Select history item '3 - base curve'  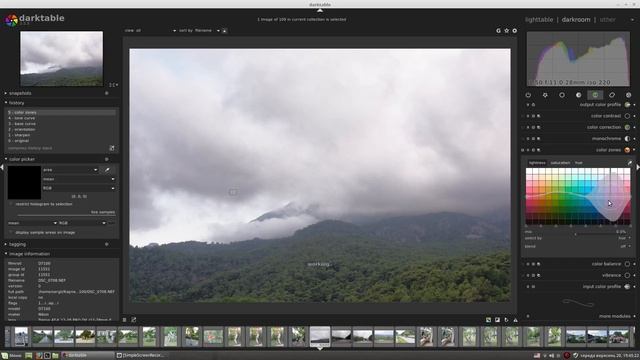coord(61,124)
